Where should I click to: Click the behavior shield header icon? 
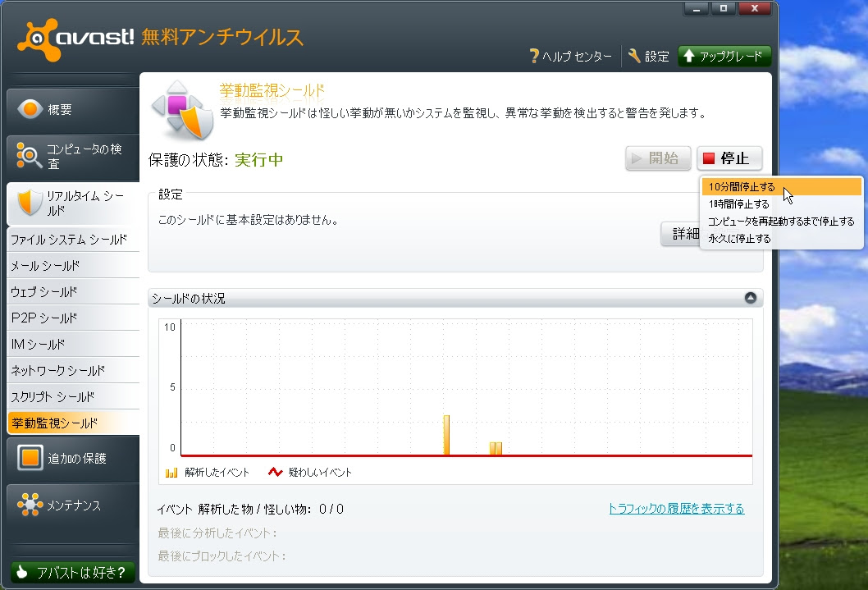(x=183, y=110)
